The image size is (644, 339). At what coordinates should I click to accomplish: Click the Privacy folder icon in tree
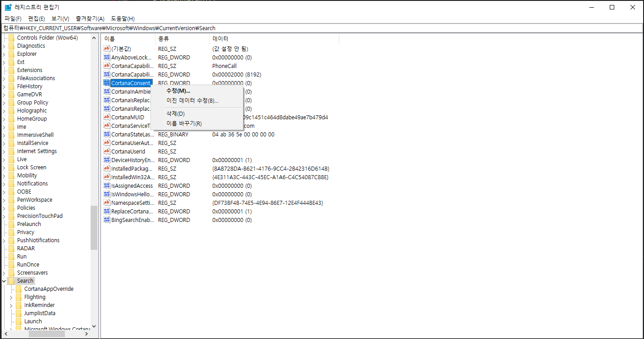click(x=12, y=232)
